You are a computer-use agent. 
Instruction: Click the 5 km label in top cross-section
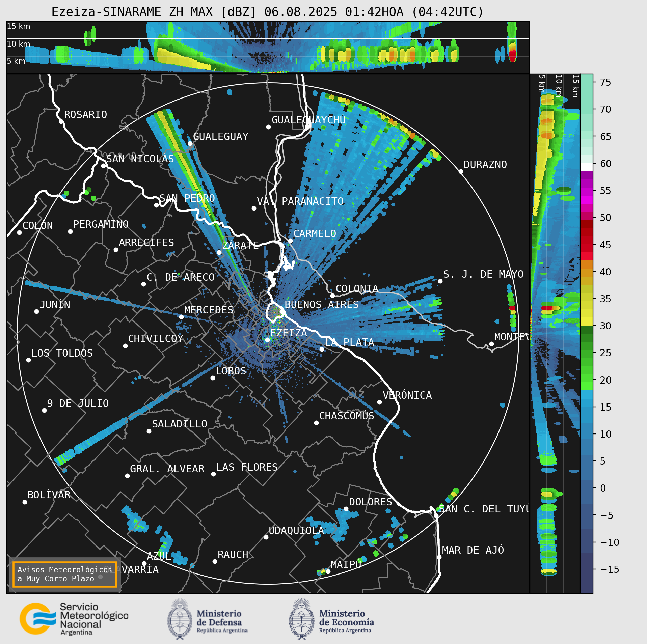tap(16, 61)
